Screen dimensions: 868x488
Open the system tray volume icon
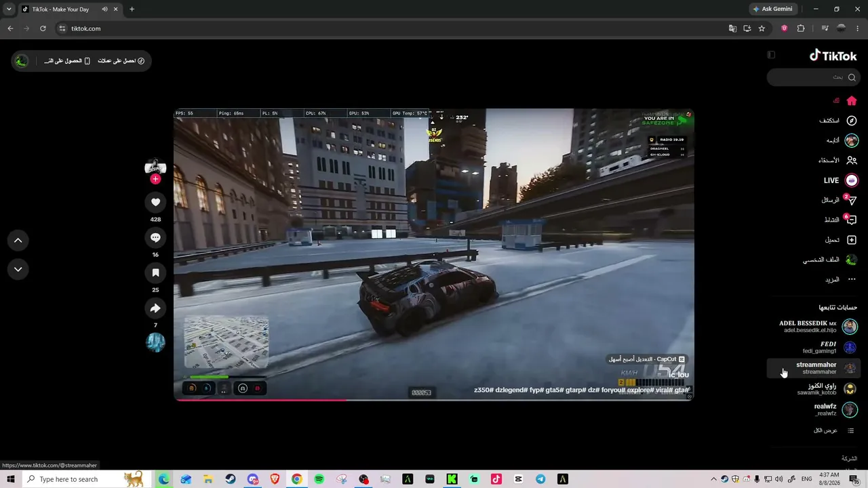click(x=778, y=479)
